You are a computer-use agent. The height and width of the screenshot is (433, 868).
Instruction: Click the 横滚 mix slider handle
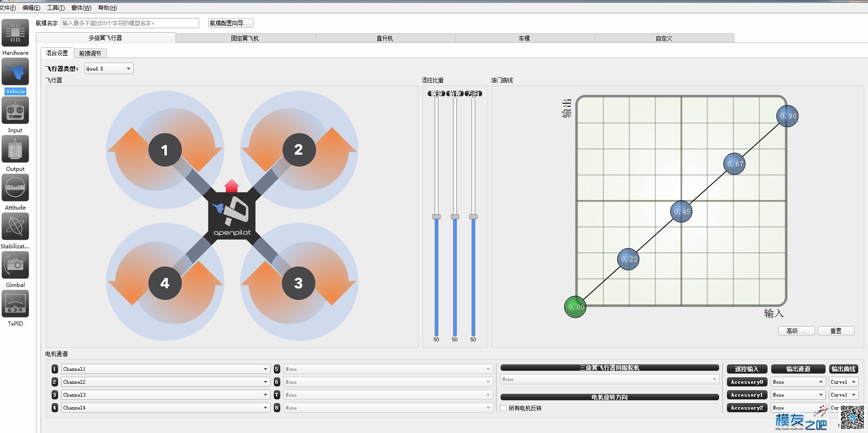point(436,216)
